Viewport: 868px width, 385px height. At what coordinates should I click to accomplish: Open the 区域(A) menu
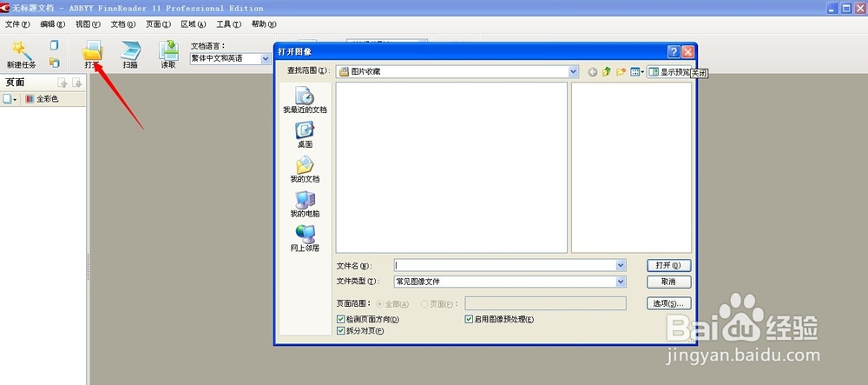coord(194,24)
